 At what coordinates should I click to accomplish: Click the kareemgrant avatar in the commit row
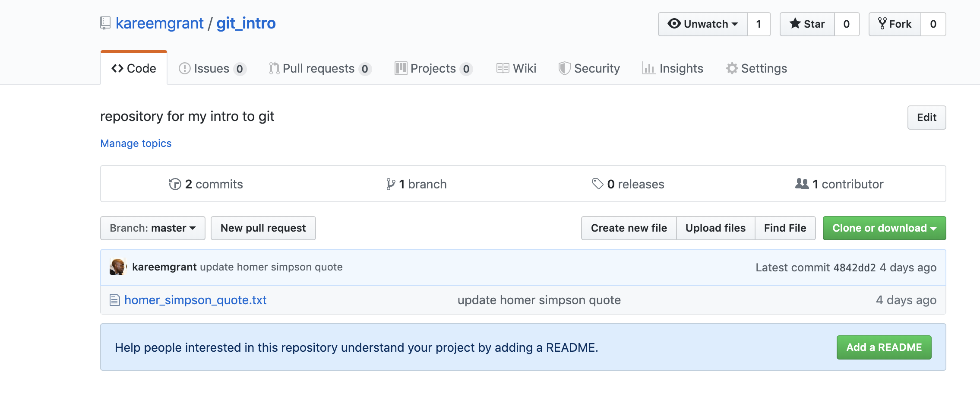pos(117,267)
